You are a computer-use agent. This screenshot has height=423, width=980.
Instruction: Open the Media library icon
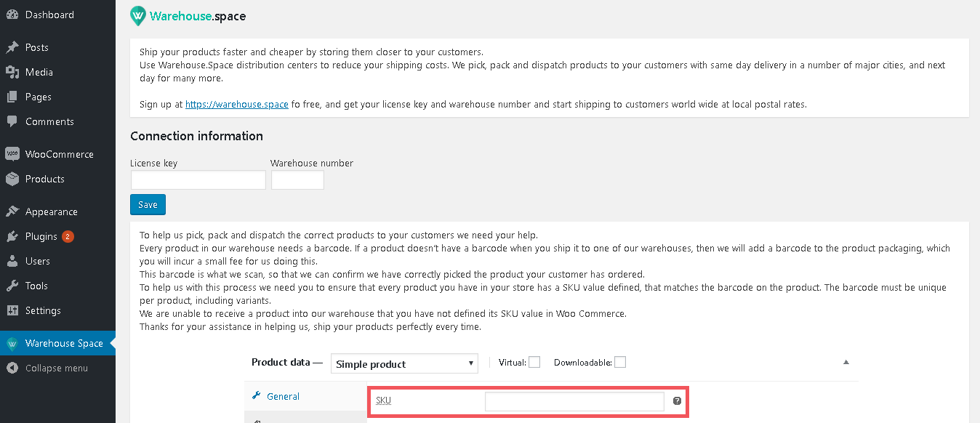coord(12,72)
